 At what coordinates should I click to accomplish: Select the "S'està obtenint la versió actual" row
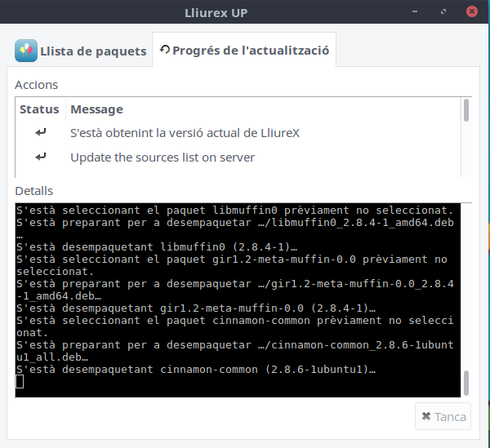pyautogui.click(x=185, y=133)
